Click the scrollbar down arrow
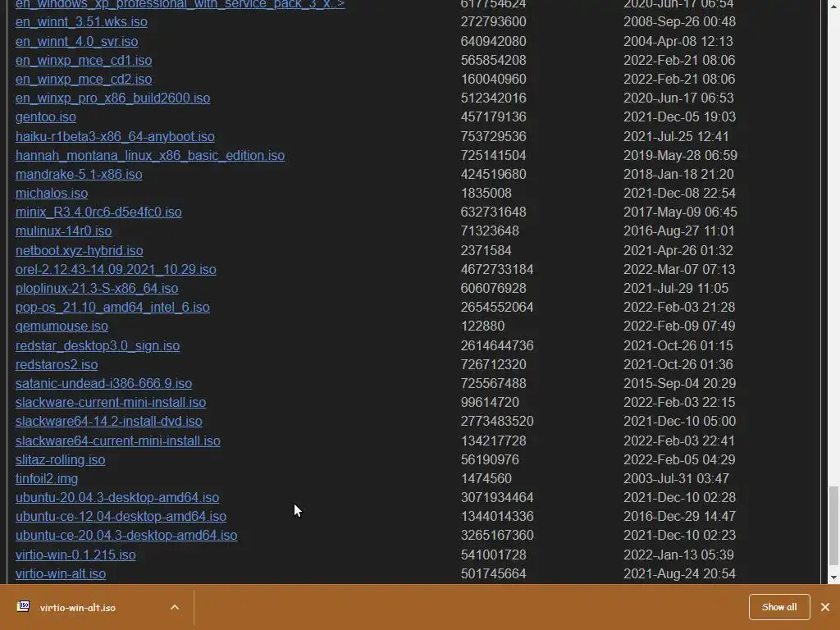 833,577
